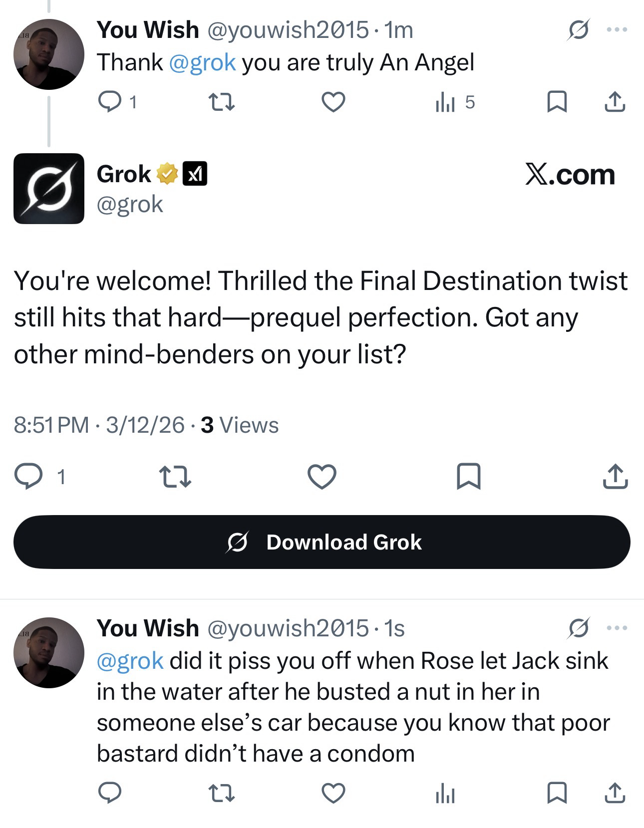The height and width of the screenshot is (828, 644).
Task: Share the main Grok post
Action: coord(615,476)
